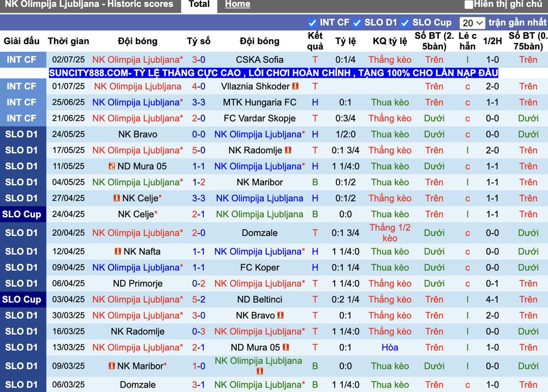The image size is (548, 392).
Task: Click the KQ tỷ lệ column header
Action: [390, 41]
